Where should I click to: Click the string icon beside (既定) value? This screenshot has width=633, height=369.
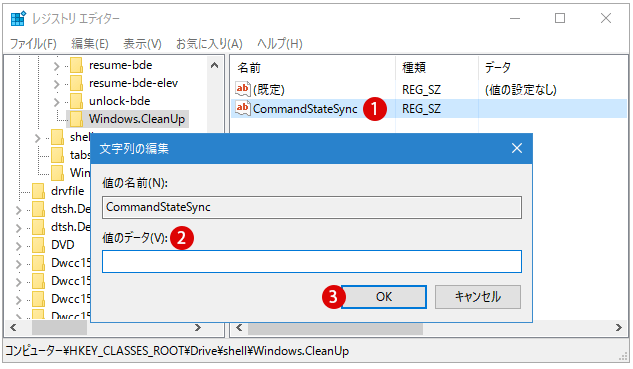point(243,89)
